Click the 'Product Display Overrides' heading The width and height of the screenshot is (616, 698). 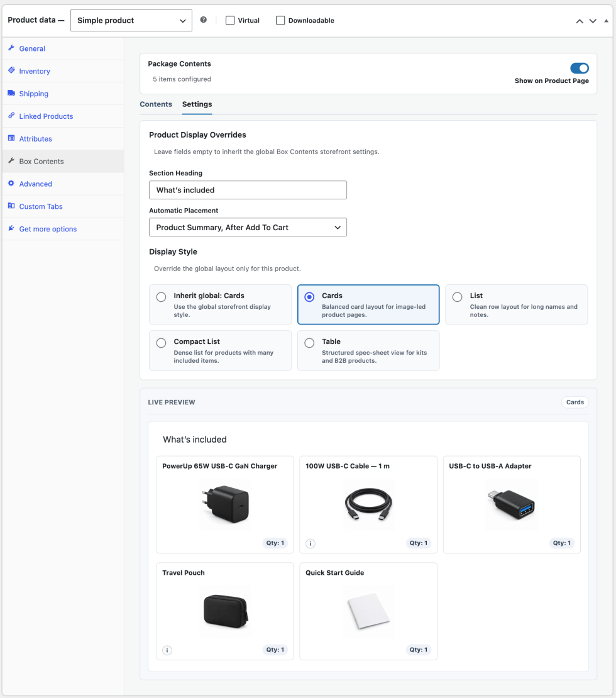pyautogui.click(x=197, y=135)
